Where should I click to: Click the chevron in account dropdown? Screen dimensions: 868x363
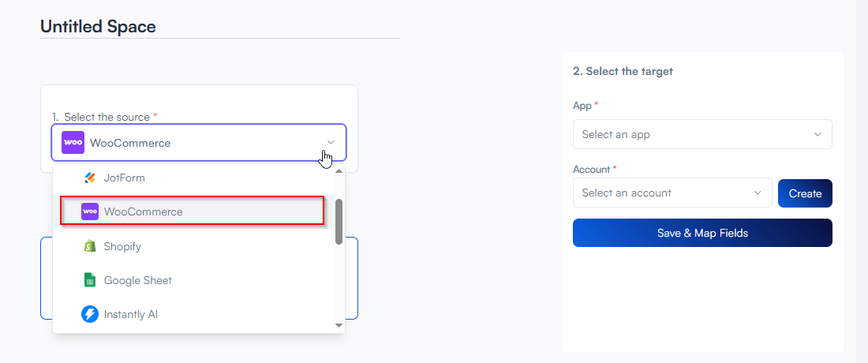point(758,193)
